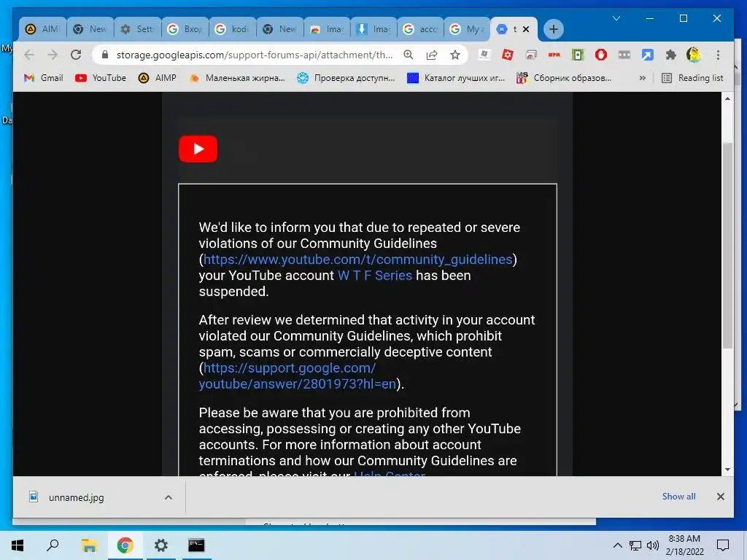The image size is (747, 560).
Task: Open the Reading list panel
Action: (693, 77)
